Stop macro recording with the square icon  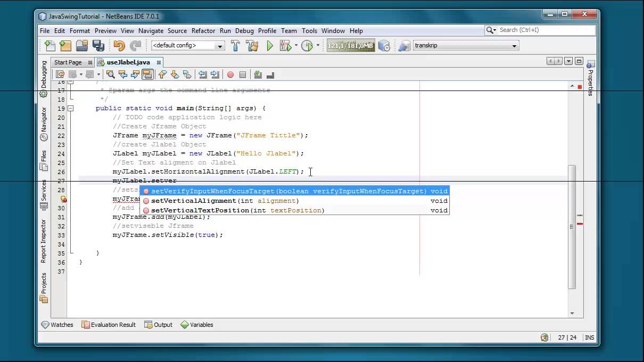coord(243,75)
